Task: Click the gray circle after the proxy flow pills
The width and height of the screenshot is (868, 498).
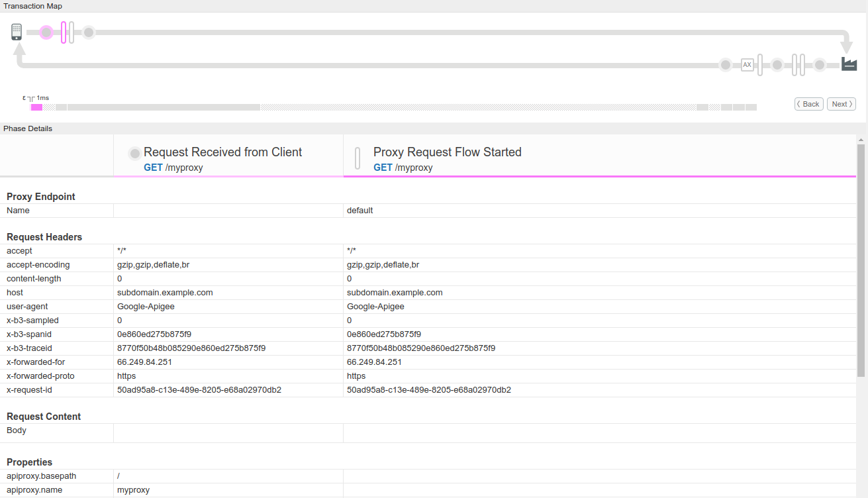Action: [x=89, y=31]
